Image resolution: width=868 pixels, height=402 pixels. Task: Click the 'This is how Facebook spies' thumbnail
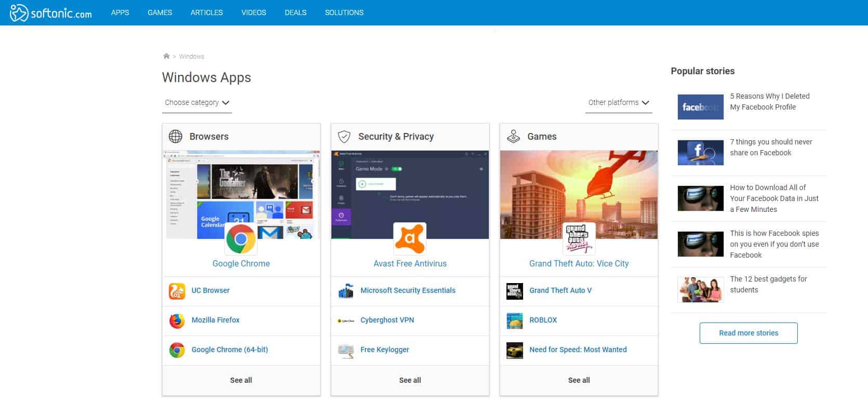click(x=701, y=244)
